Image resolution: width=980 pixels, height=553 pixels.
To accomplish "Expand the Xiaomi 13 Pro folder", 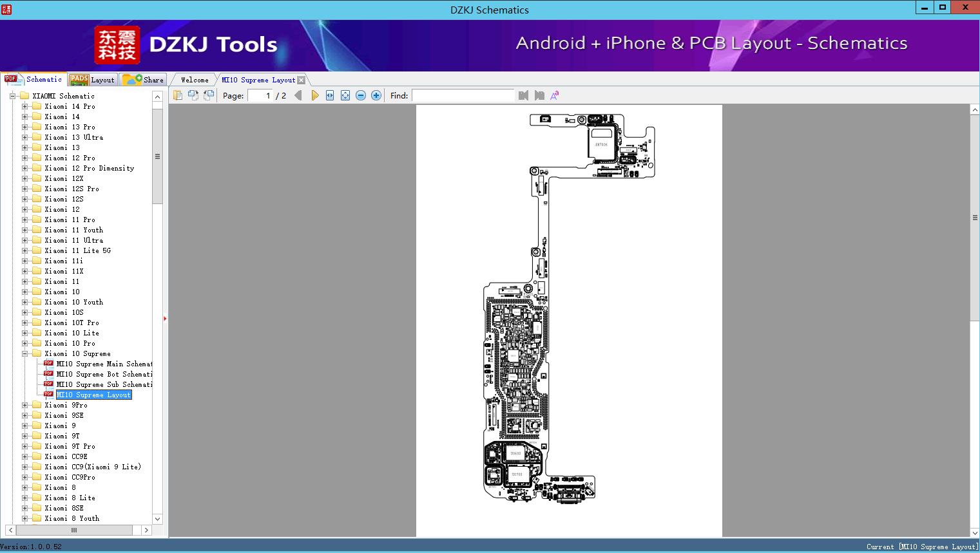I will 24,127.
